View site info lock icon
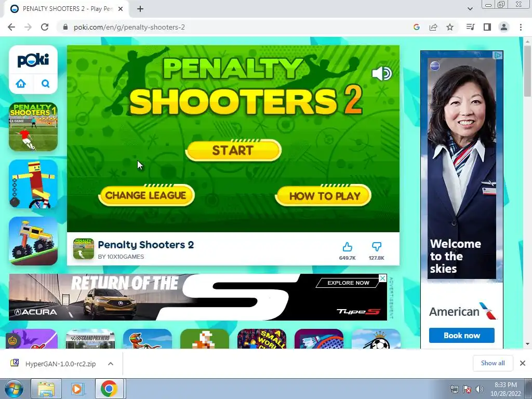532x399 pixels. click(x=65, y=27)
